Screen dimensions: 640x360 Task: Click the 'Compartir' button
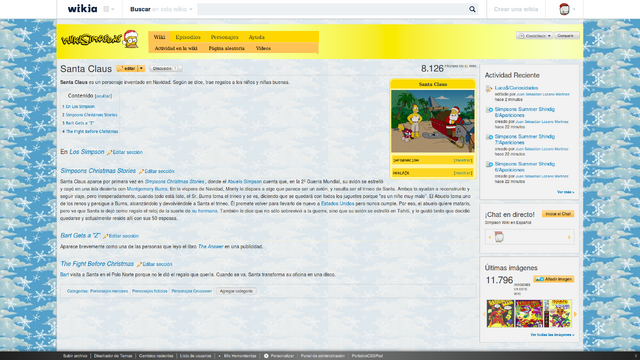(567, 36)
